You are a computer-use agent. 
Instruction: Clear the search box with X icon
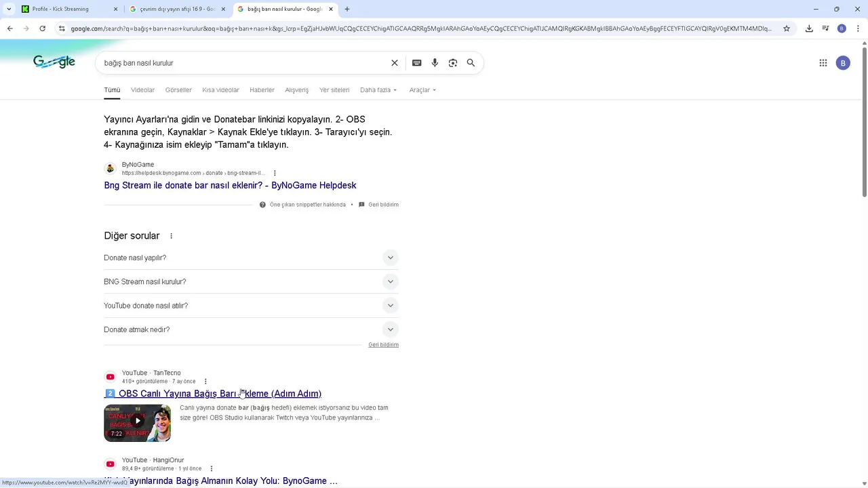pos(395,63)
